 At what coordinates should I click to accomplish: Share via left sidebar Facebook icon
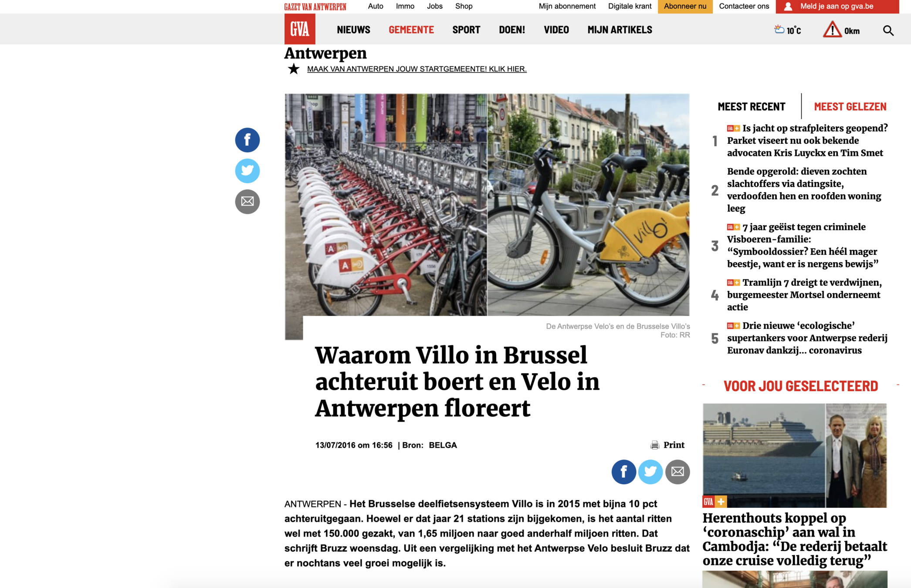(x=247, y=140)
